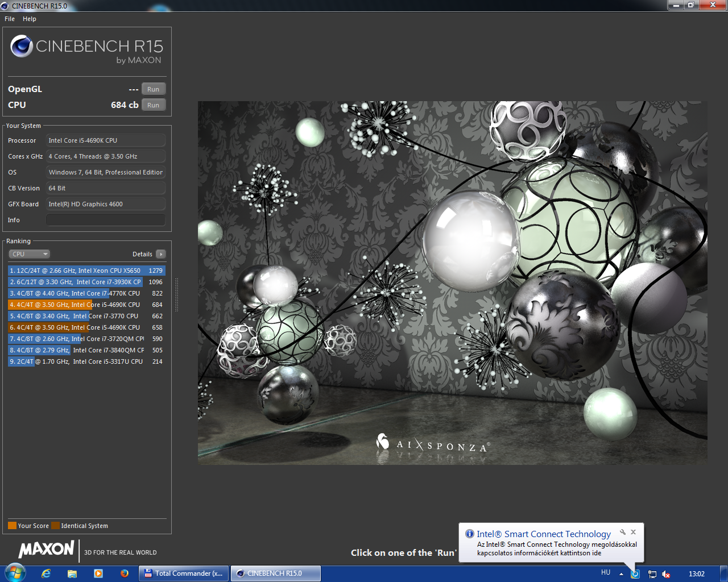Click the orange Your Score legend swatch
This screenshot has height=582, width=728.
coord(12,525)
